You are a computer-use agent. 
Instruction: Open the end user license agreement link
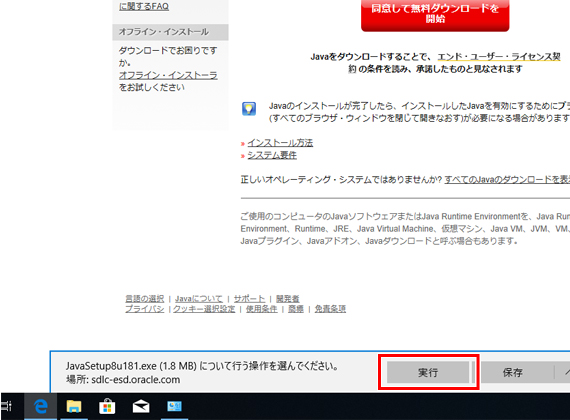tap(499, 57)
